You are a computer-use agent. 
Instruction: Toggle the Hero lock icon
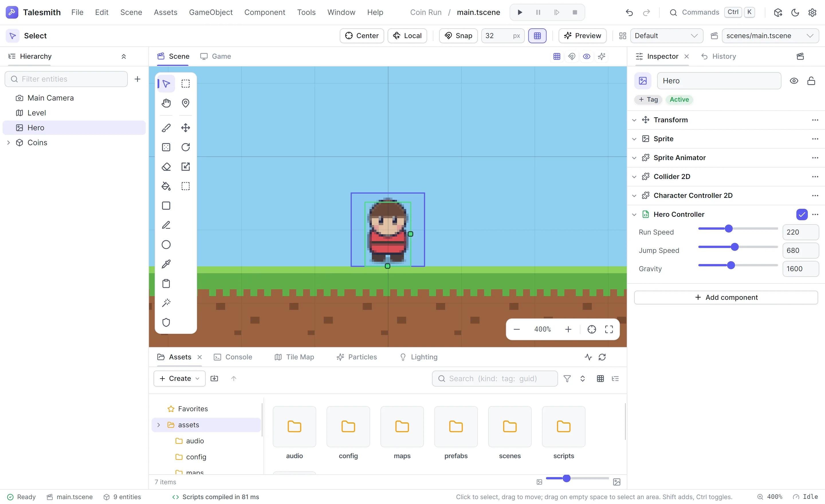(x=811, y=81)
